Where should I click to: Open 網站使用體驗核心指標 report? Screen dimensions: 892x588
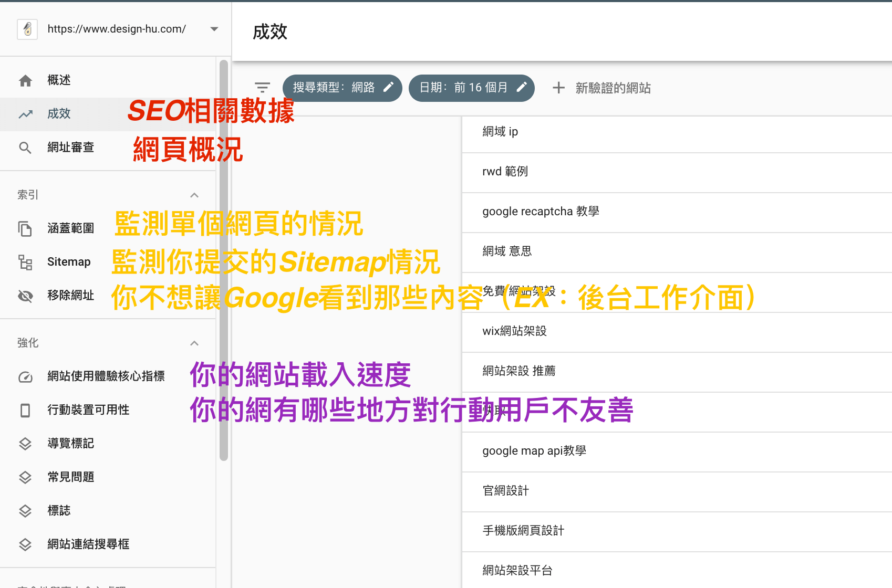108,376
